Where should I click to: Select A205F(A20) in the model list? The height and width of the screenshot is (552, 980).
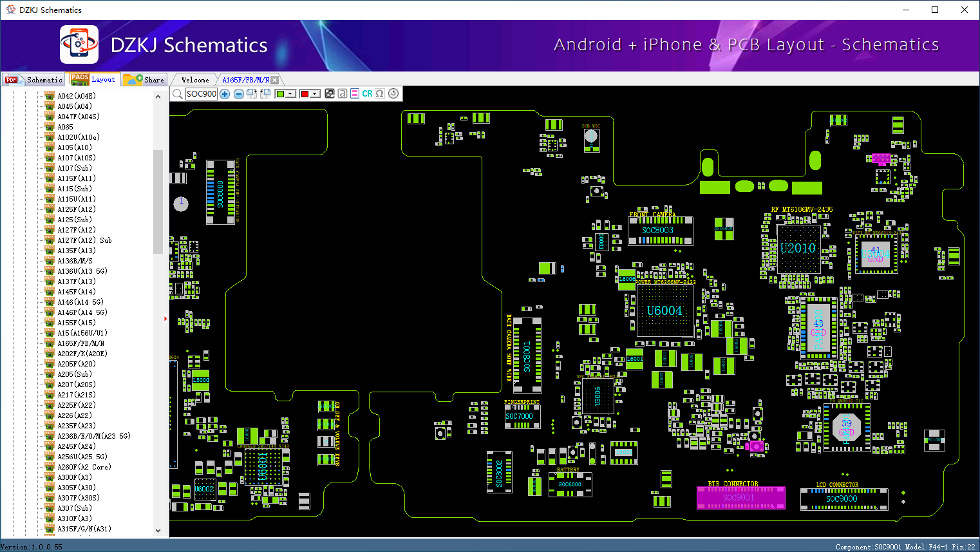[77, 364]
